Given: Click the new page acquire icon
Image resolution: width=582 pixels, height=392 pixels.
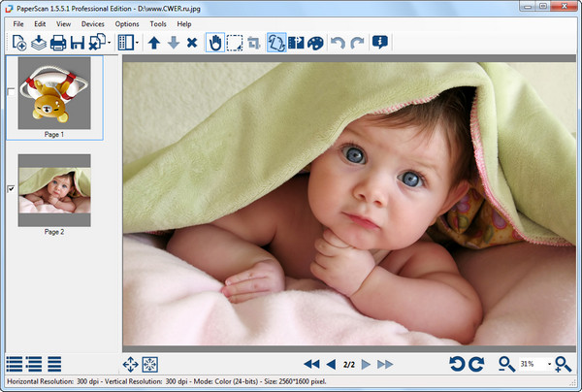Looking at the screenshot, I should point(18,43).
